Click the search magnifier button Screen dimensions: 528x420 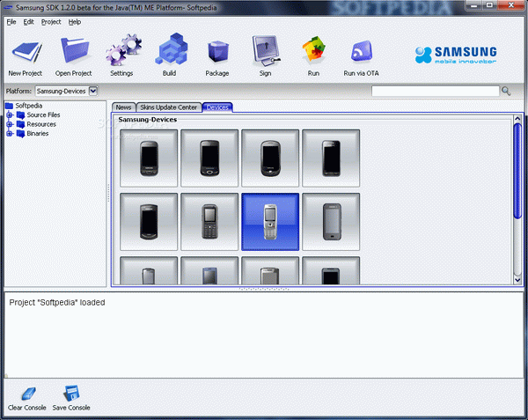[x=506, y=91]
